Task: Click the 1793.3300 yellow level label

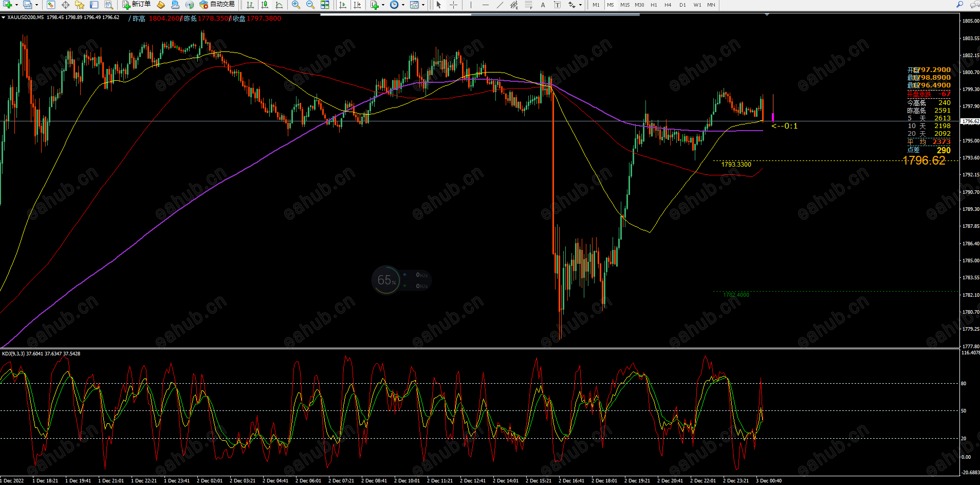Action: pyautogui.click(x=736, y=165)
